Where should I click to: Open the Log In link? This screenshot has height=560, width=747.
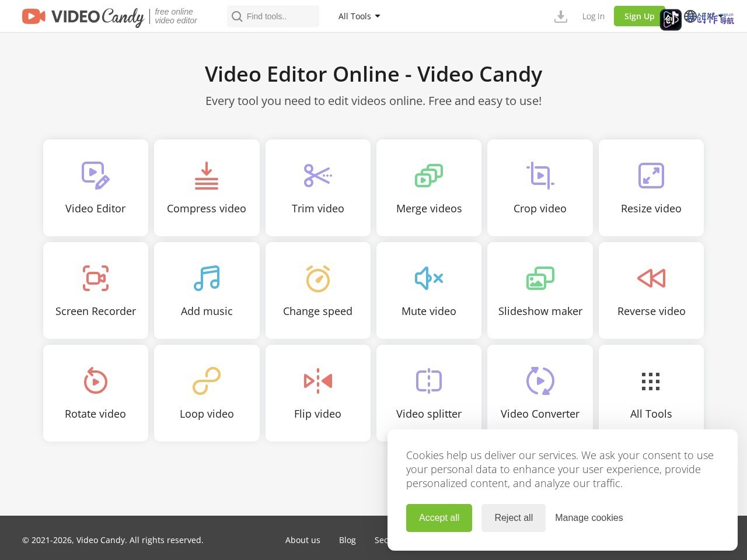pos(594,16)
